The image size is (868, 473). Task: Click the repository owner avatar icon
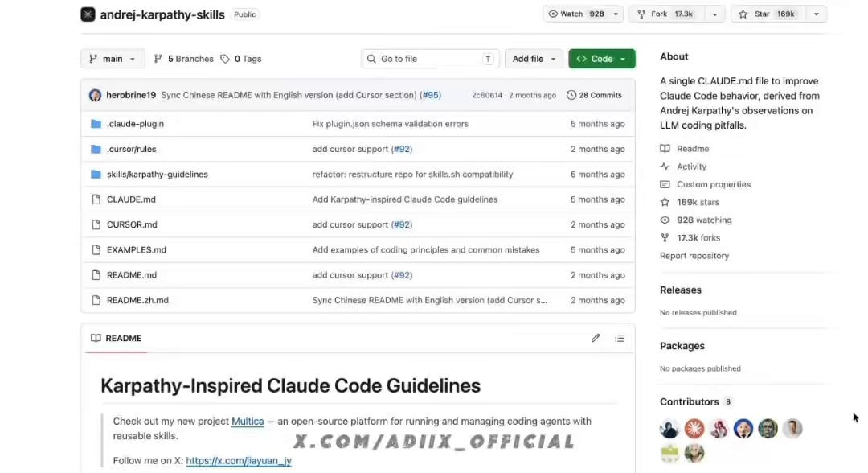pos(88,14)
